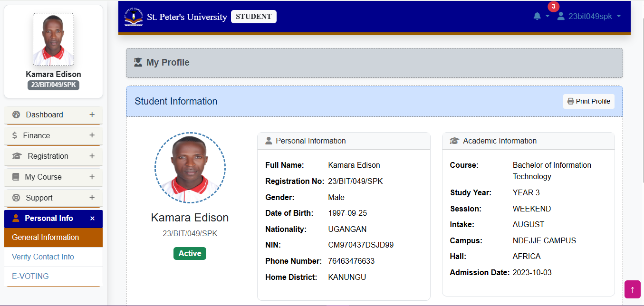Screen dimensions: 644x306
Task: Click the STUDENT role badge
Action: [253, 17]
